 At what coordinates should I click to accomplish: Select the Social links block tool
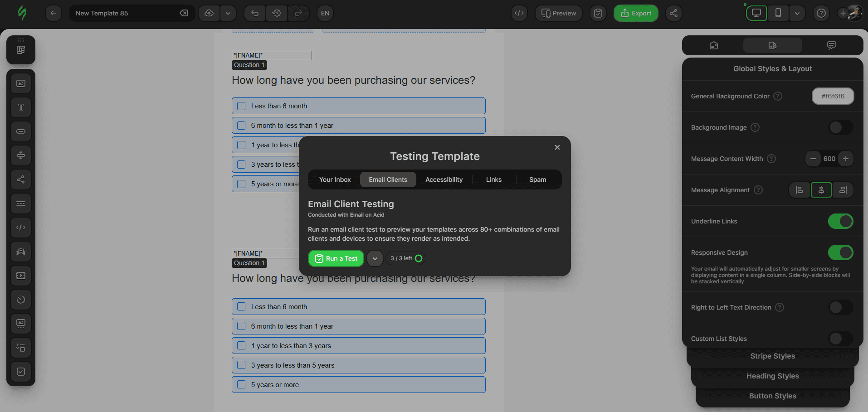pyautogui.click(x=20, y=179)
